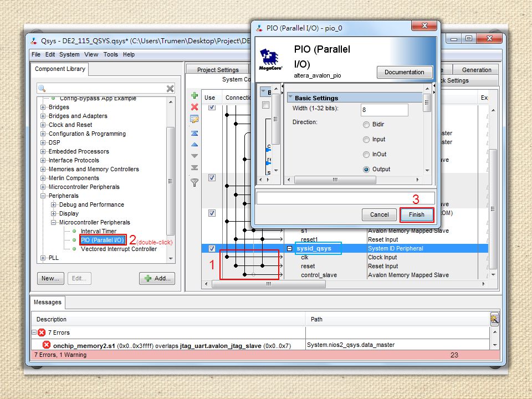The image size is (532, 399).
Task: Open the View menu
Action: click(x=91, y=54)
